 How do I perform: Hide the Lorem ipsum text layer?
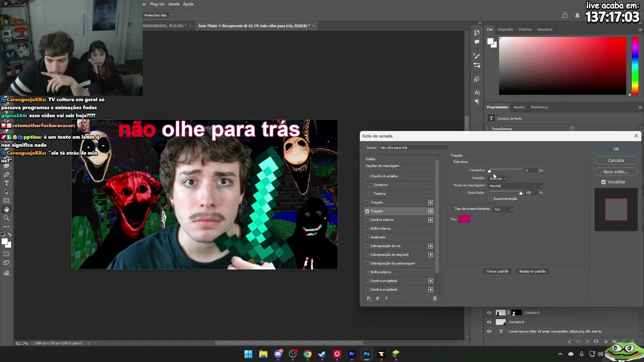point(489,331)
